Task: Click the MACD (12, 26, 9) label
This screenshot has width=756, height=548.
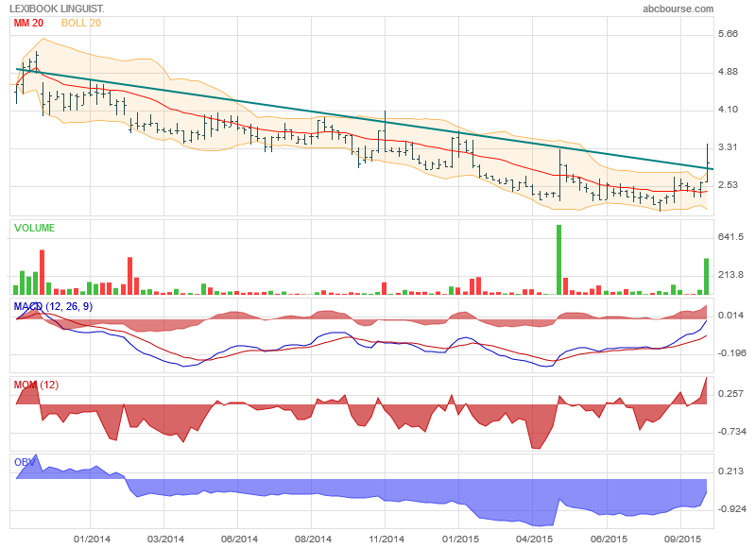Action: (x=53, y=306)
